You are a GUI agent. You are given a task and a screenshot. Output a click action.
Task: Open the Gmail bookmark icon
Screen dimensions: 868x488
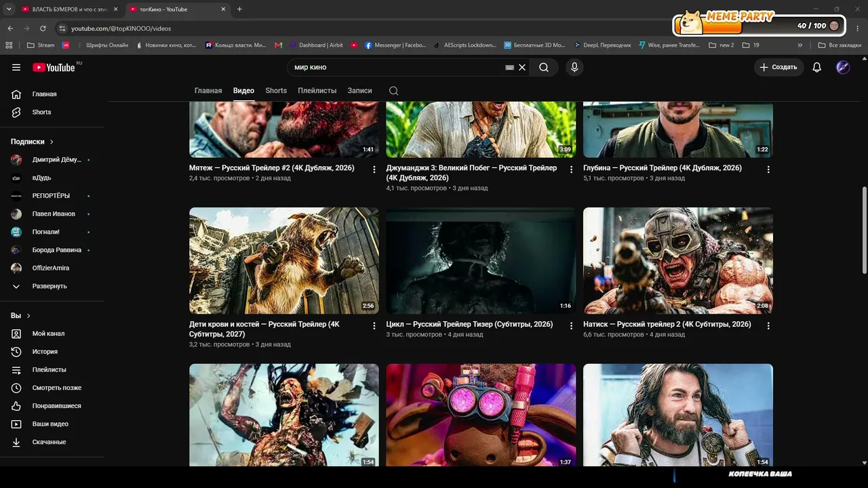point(278,45)
